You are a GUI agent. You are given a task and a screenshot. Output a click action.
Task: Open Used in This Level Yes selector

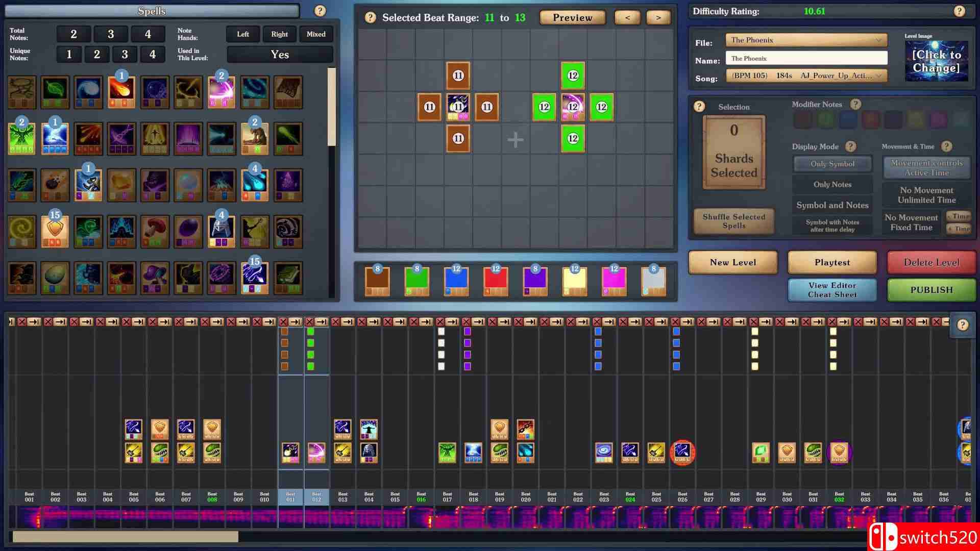click(x=280, y=55)
